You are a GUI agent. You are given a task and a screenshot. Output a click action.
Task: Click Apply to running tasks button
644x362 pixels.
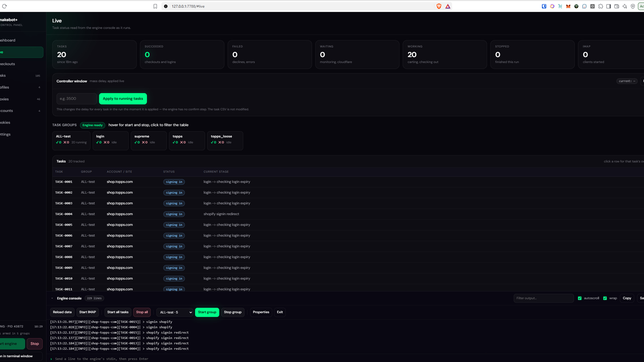pyautogui.click(x=123, y=99)
